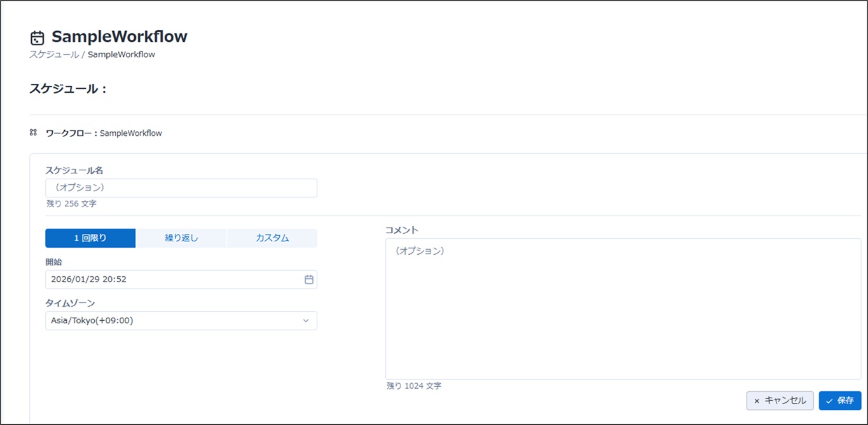868x425 pixels.
Task: Click the checkmark icon on the 保存 button
Action: [x=829, y=401]
